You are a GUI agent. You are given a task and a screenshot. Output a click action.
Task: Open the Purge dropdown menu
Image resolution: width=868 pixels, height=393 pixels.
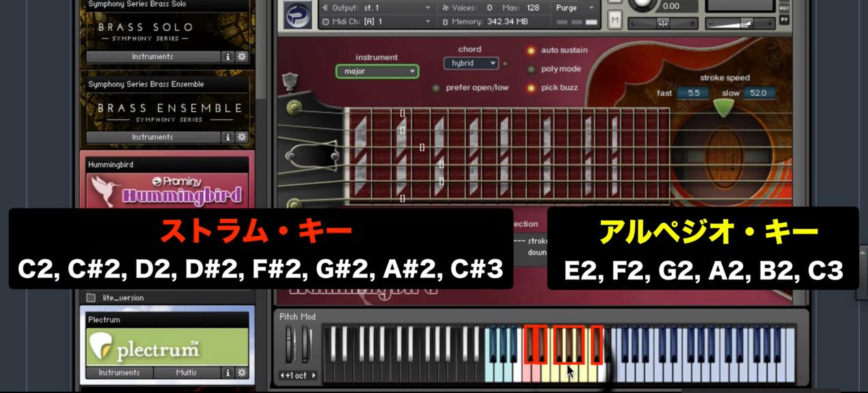pyautogui.click(x=576, y=8)
